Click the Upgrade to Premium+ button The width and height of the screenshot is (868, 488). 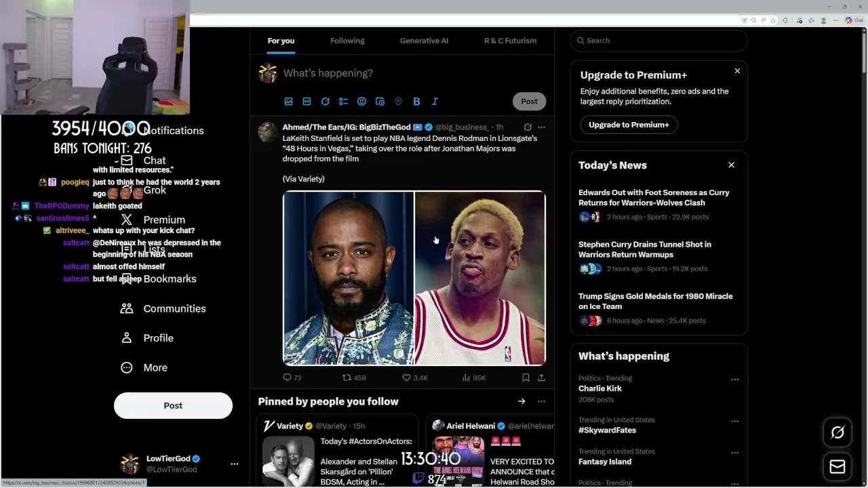point(629,125)
